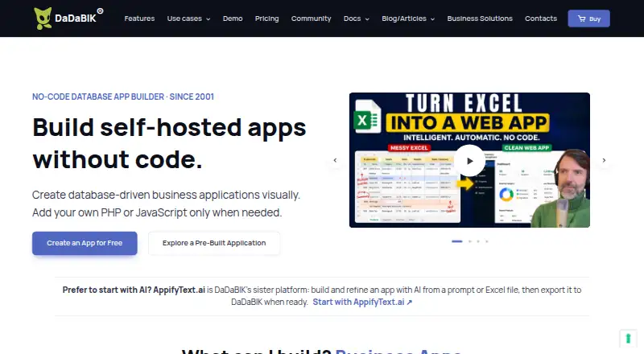Click the Buy button
Image resolution: width=644 pixels, height=354 pixels.
coord(588,19)
